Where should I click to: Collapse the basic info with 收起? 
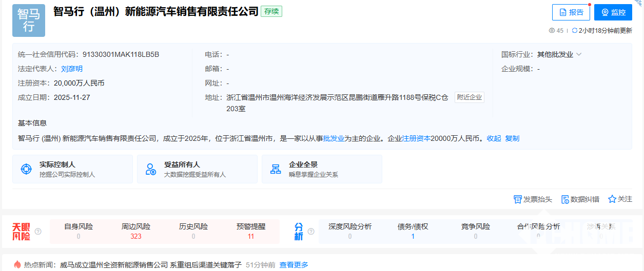pyautogui.click(x=494, y=138)
